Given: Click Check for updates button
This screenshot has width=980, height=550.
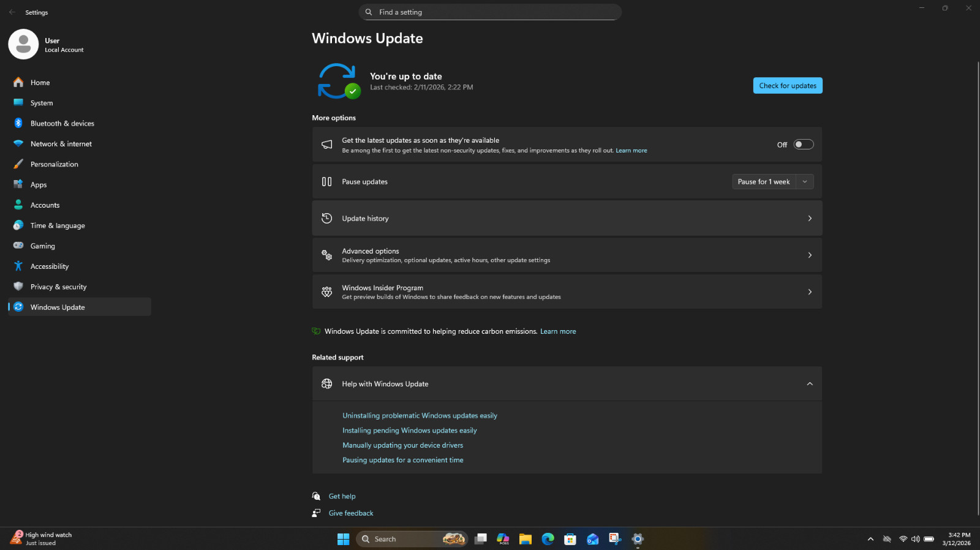Looking at the screenshot, I should [788, 86].
